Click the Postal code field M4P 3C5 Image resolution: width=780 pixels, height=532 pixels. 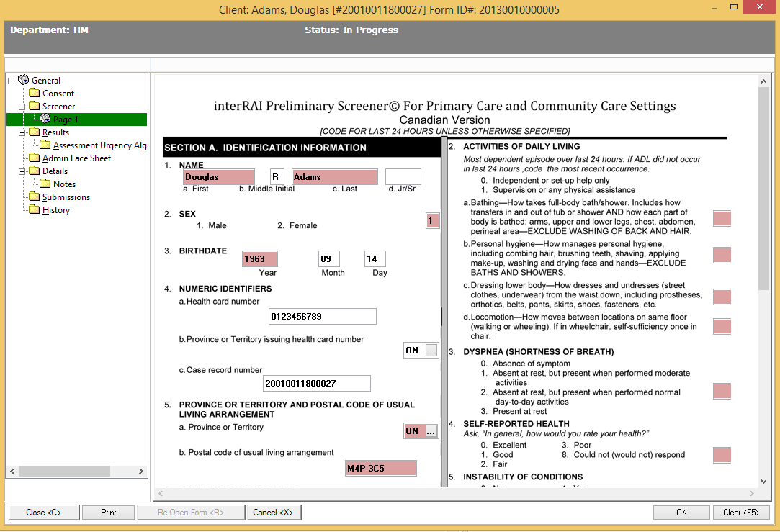pyautogui.click(x=381, y=469)
